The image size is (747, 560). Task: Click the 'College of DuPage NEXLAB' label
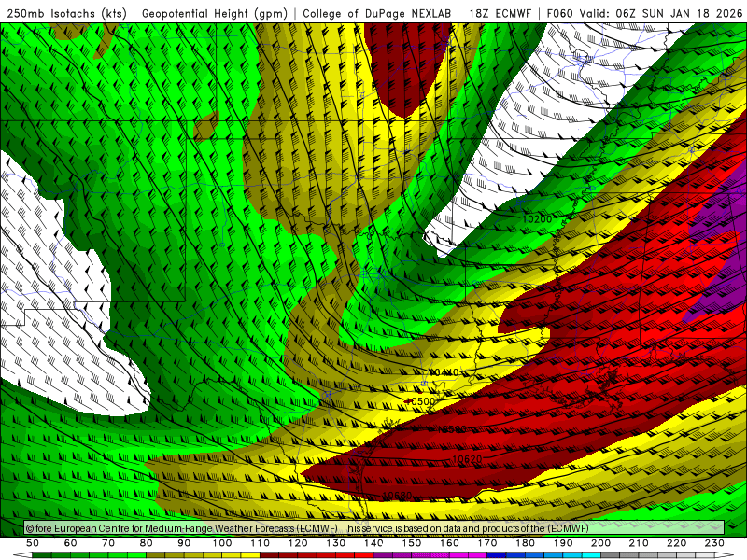coord(376,13)
